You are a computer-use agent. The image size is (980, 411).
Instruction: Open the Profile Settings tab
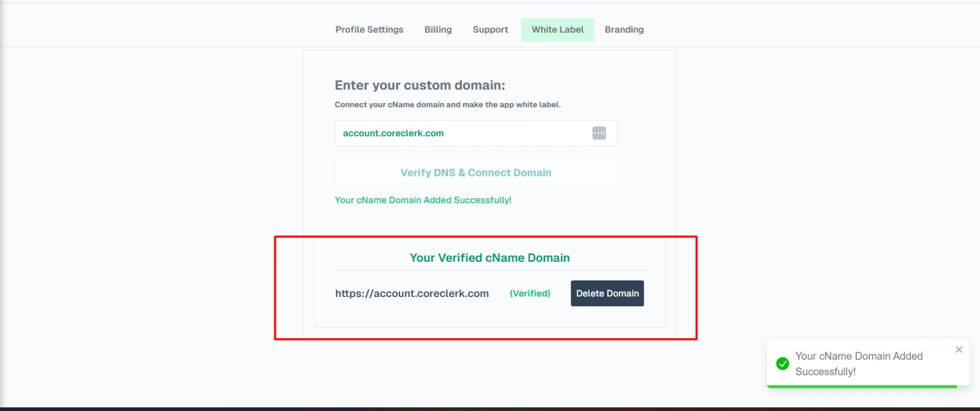(x=369, y=30)
